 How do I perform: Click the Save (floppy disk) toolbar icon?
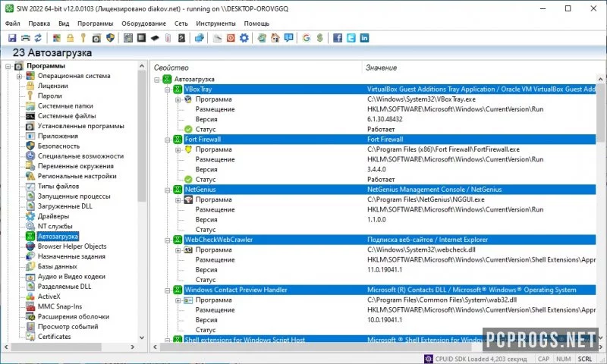click(12, 38)
